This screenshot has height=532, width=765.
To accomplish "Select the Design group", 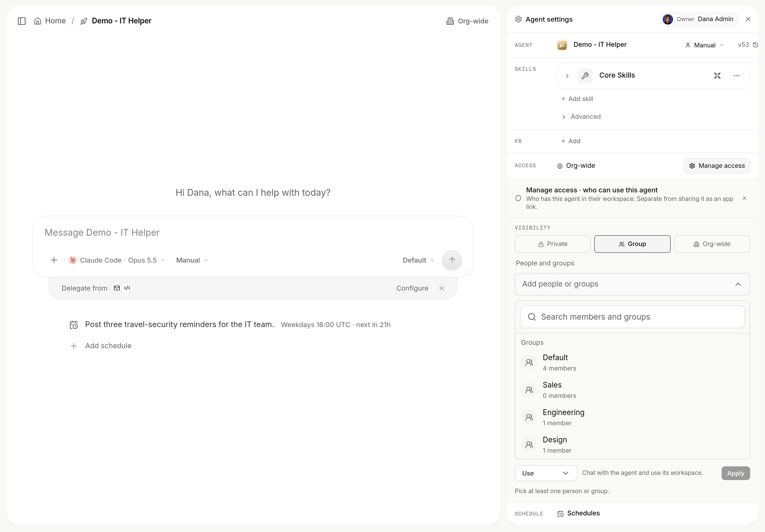I will coord(632,445).
